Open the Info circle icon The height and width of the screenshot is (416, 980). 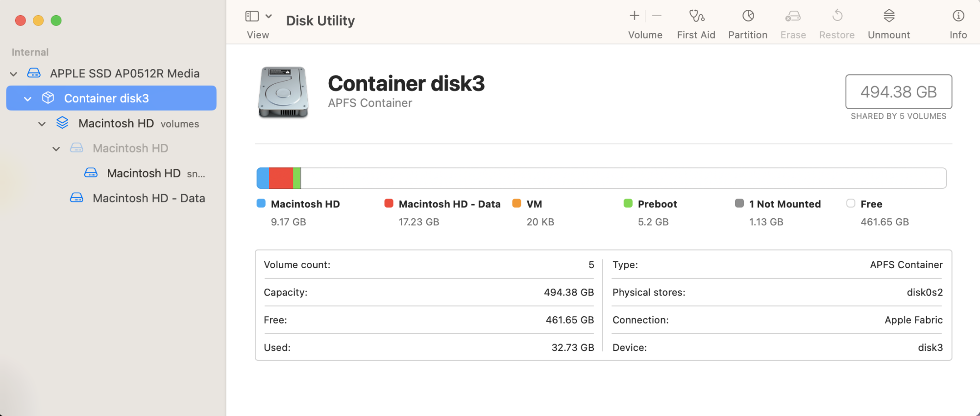pos(958,16)
